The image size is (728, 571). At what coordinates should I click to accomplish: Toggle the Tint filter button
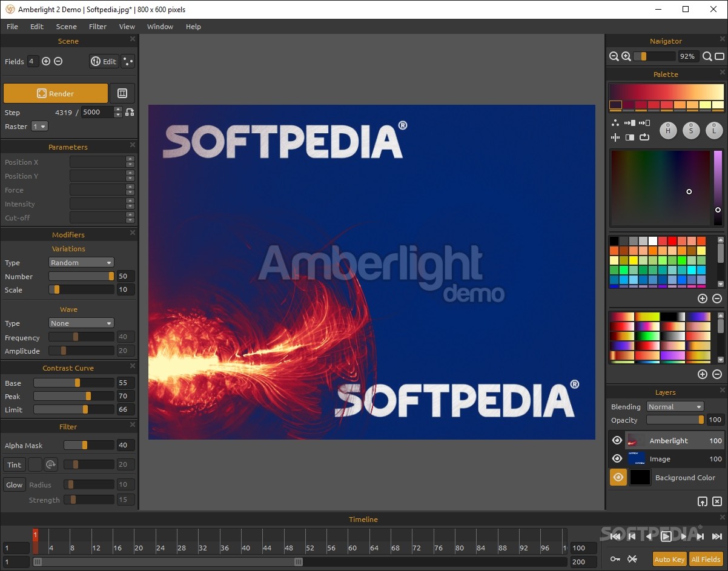14,464
